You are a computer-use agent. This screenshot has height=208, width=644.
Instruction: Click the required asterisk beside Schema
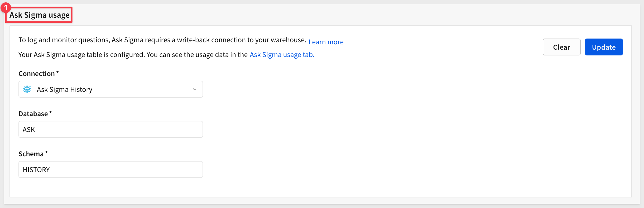[46, 153]
